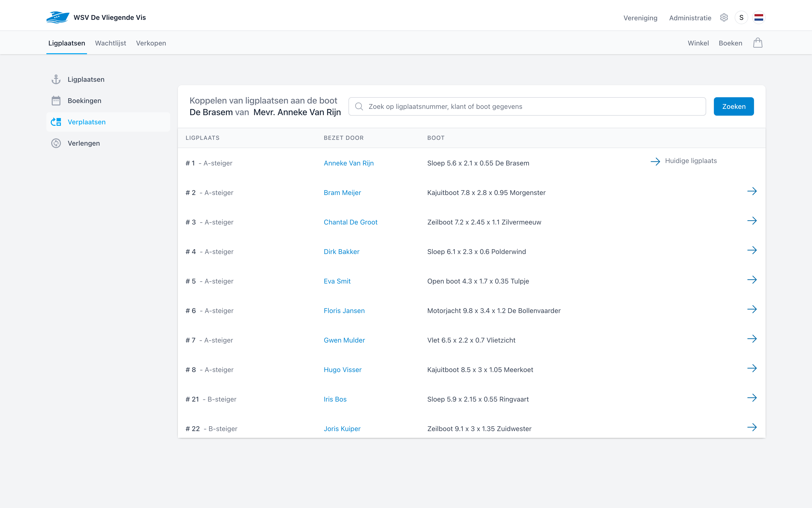Open Chantal De Groot customer link
This screenshot has height=508, width=812.
point(351,222)
